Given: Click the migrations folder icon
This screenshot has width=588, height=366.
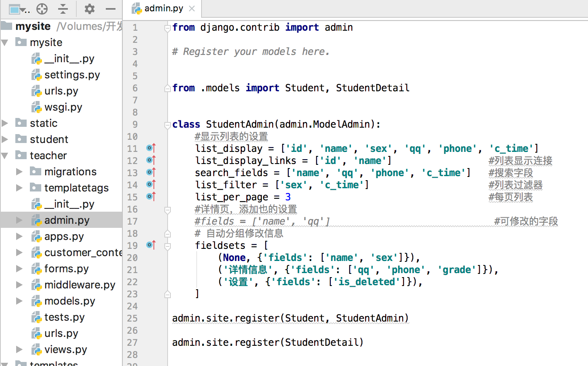Looking at the screenshot, I should [36, 171].
